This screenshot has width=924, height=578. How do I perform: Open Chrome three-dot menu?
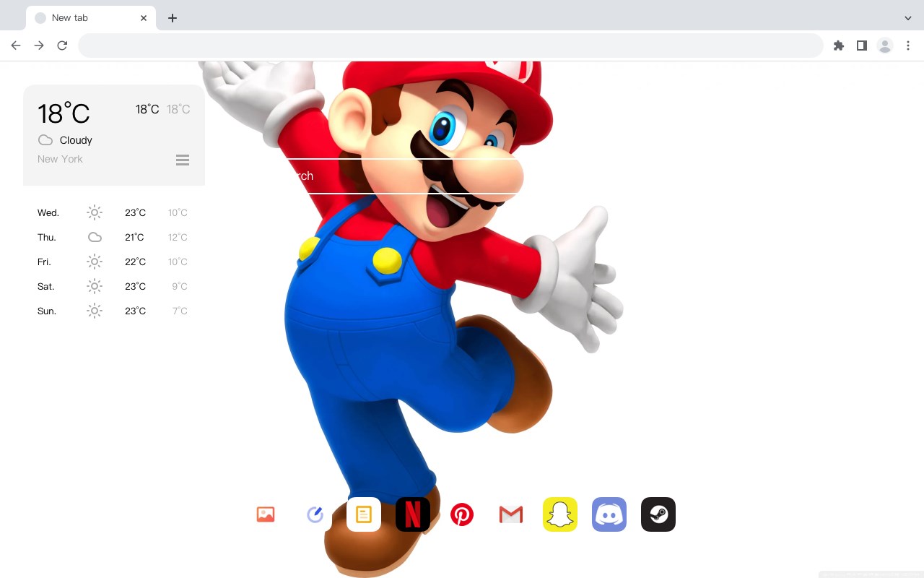tap(908, 46)
